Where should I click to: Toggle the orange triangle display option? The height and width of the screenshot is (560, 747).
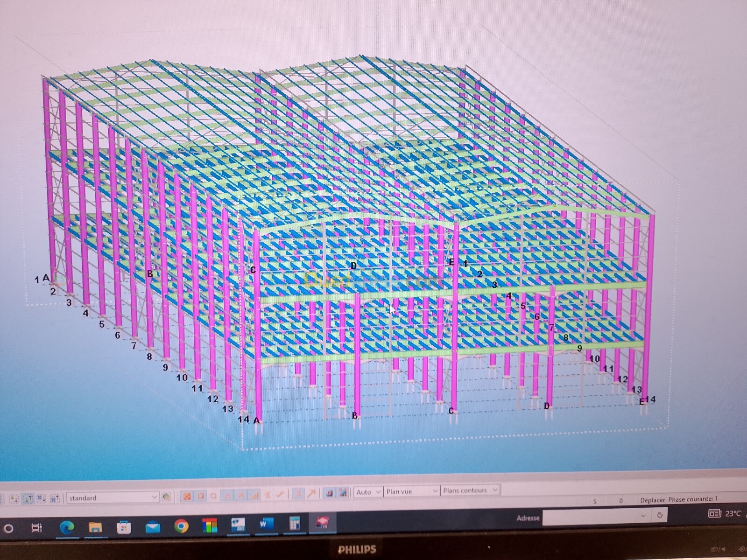(227, 495)
